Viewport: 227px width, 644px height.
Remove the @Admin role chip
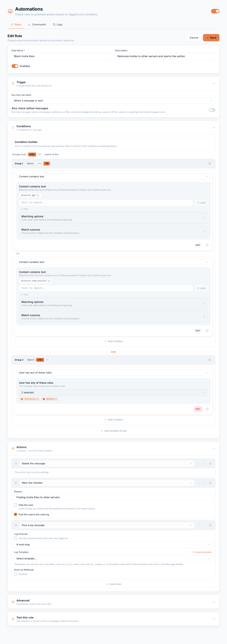click(x=56, y=399)
